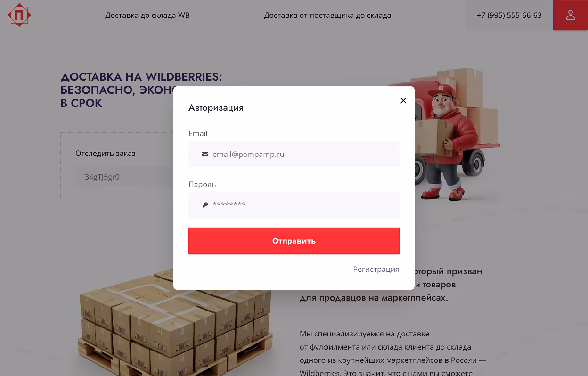Click the key icon in password field
This screenshot has height=376, width=588.
(205, 205)
